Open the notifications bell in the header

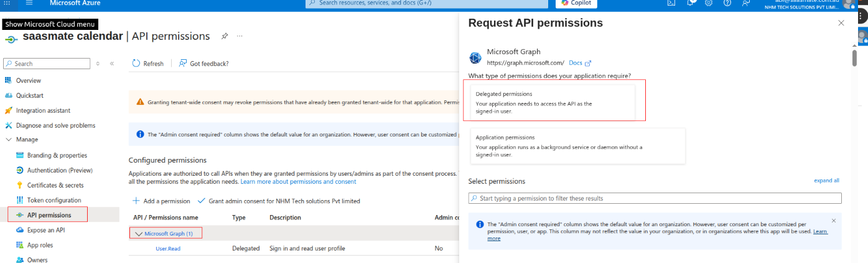tap(691, 3)
